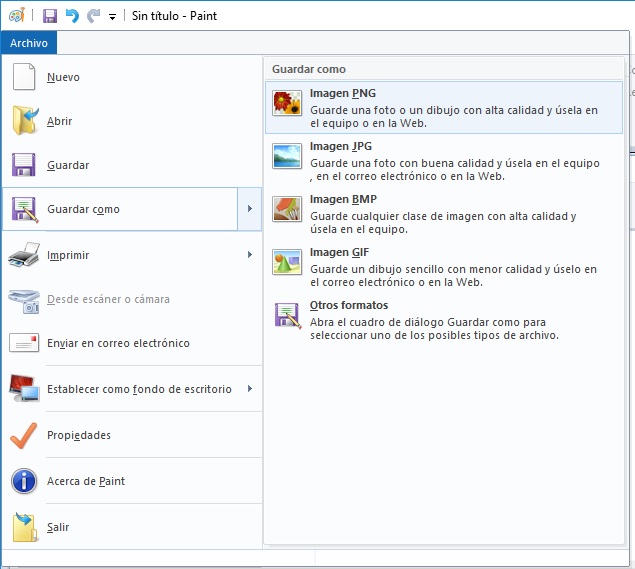The width and height of the screenshot is (635, 569).
Task: Click the orange checkmark icon for Propiedades
Action: pos(23,435)
